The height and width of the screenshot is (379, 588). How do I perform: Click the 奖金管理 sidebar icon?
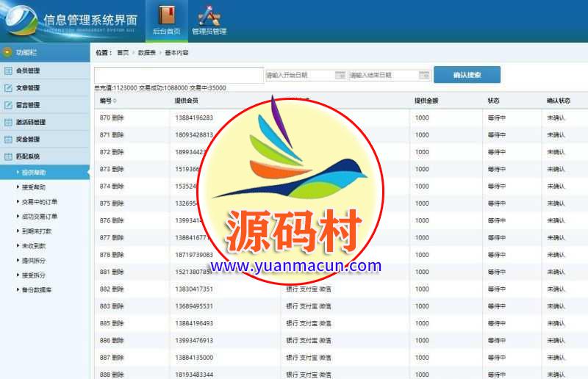(x=9, y=139)
